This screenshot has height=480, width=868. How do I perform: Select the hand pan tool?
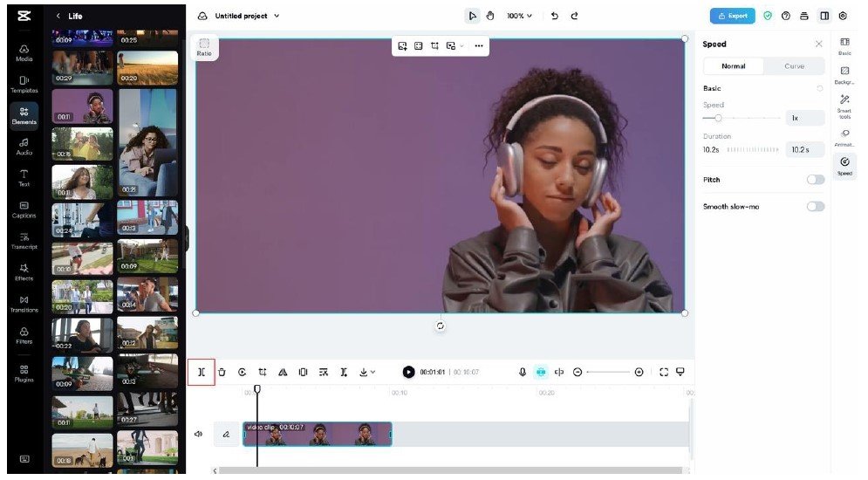(489, 16)
